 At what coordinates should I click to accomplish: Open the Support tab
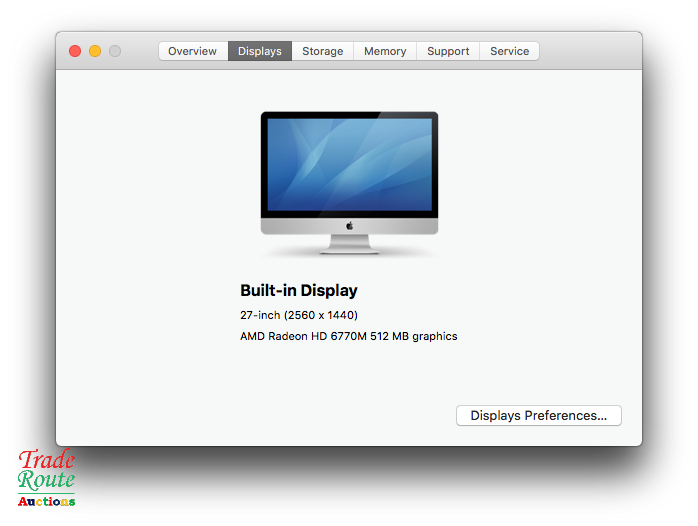448,51
